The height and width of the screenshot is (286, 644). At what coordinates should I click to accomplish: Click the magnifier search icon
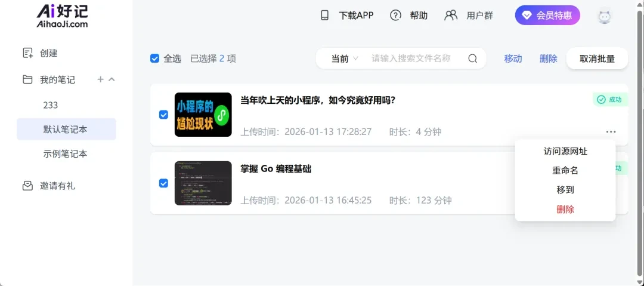pyautogui.click(x=473, y=59)
